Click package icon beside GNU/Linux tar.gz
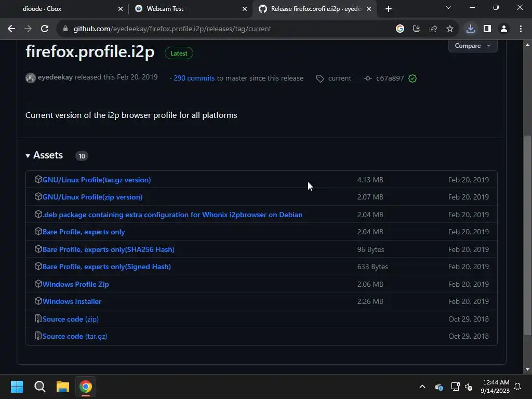 point(38,179)
